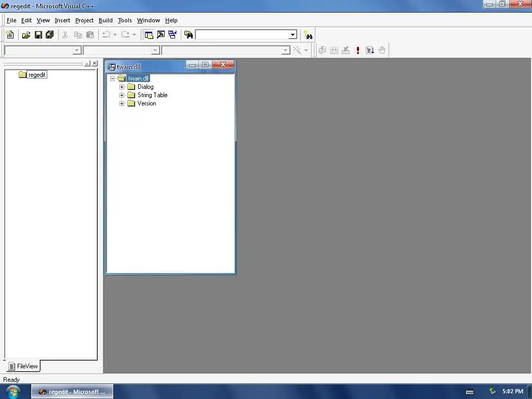
Task: Open the WizardBar filter combo box
Action: [x=122, y=50]
